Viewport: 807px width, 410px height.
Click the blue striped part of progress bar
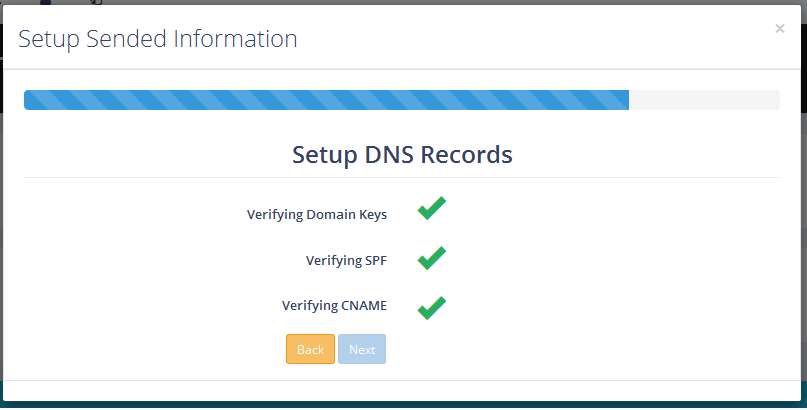326,100
